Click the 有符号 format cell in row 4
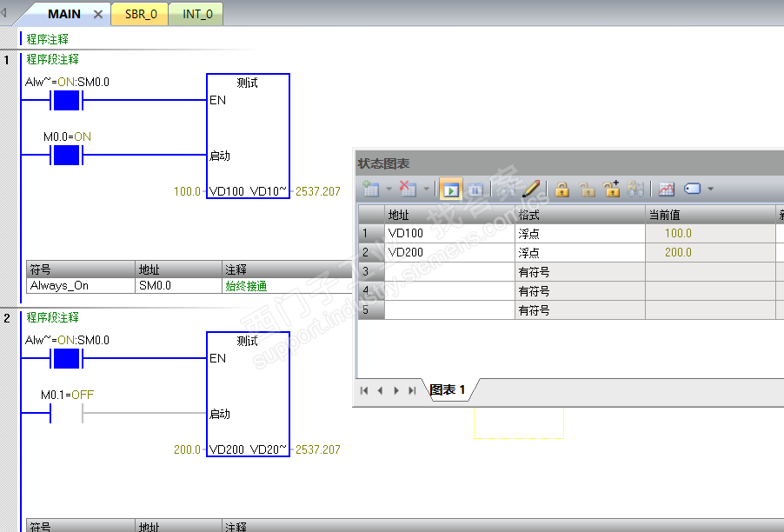 click(580, 291)
